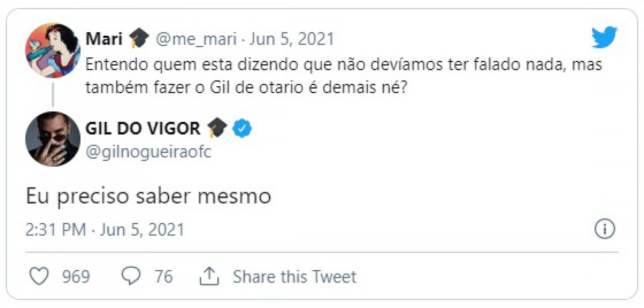
Task: Click graduation cap emoji beside Mari
Action: pyautogui.click(x=139, y=39)
